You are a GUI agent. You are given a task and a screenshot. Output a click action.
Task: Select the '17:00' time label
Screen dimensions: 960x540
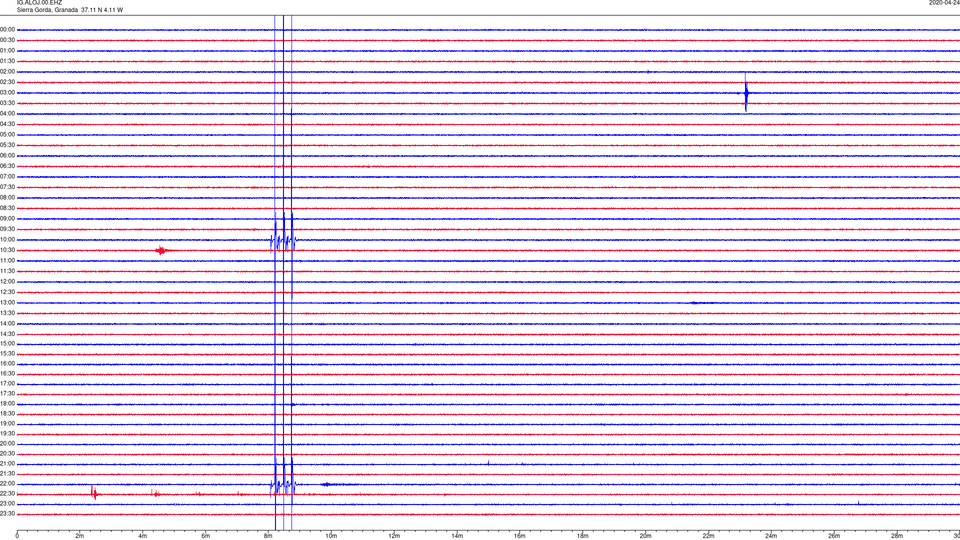tap(7, 384)
